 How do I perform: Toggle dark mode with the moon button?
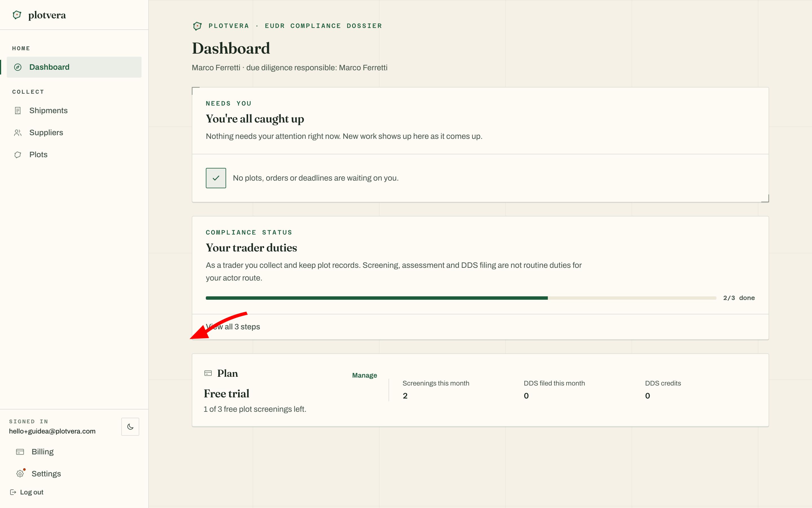point(130,427)
